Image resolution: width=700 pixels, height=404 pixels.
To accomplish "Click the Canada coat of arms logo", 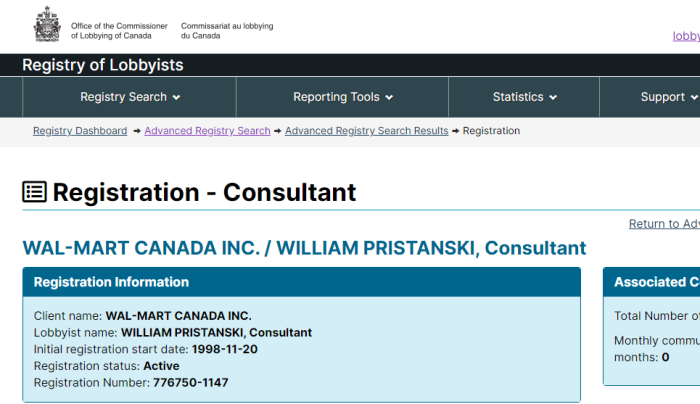I will (47, 25).
